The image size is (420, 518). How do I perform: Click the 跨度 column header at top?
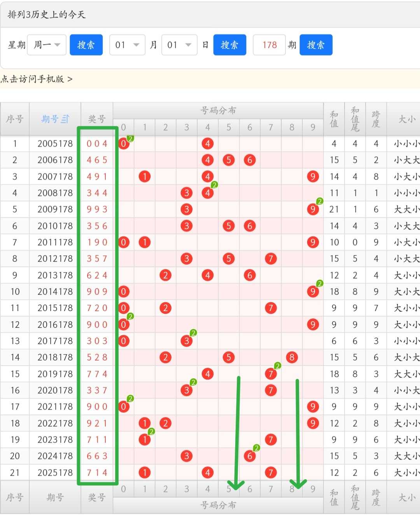tap(376, 119)
